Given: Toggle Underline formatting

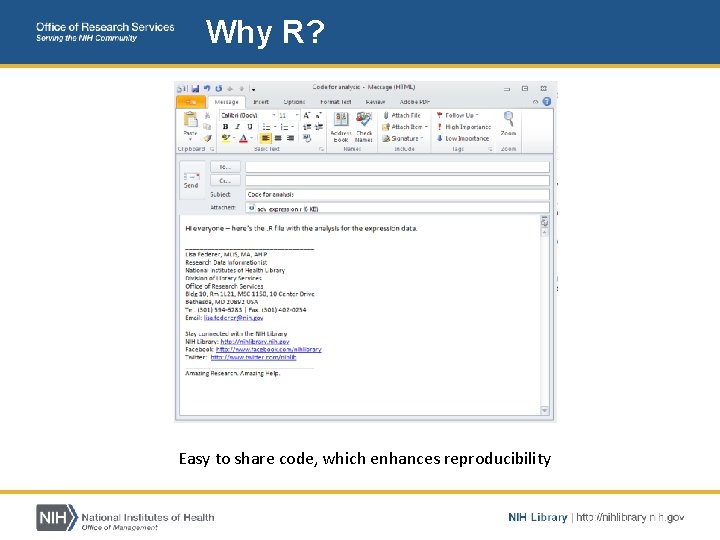Looking at the screenshot, I should click(x=249, y=127).
